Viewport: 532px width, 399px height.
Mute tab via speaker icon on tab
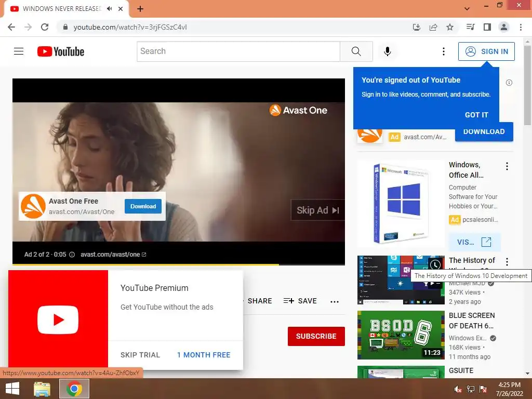[x=109, y=9]
